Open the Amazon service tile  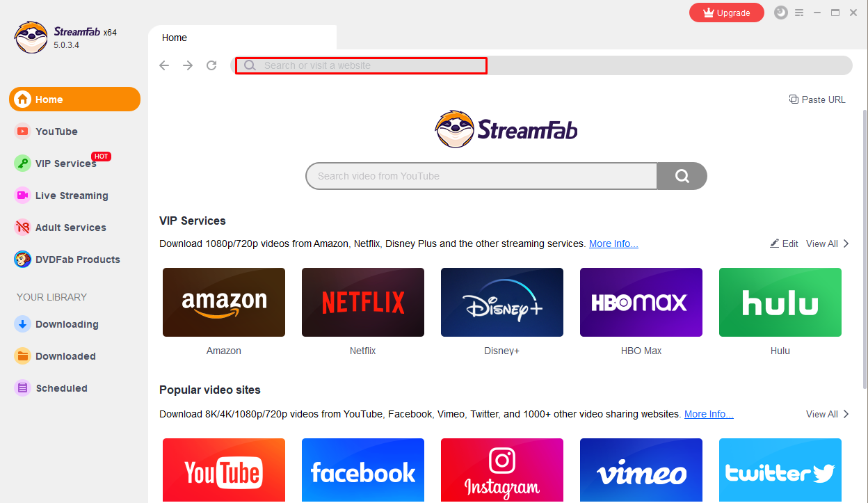coord(224,302)
